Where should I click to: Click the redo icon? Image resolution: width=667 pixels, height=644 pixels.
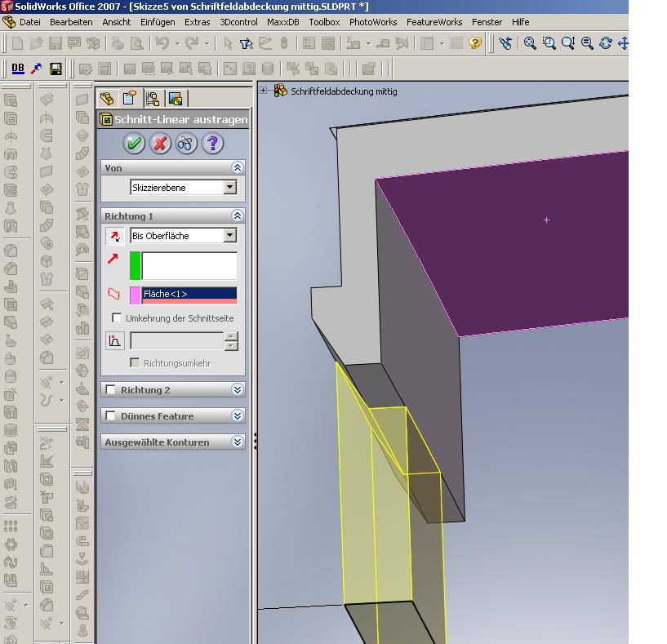(x=191, y=43)
